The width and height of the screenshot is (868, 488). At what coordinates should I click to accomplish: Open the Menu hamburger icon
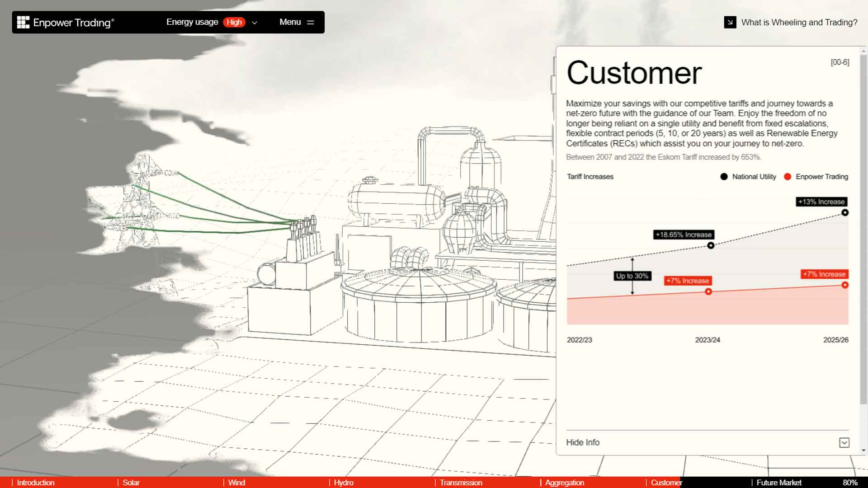pos(311,22)
